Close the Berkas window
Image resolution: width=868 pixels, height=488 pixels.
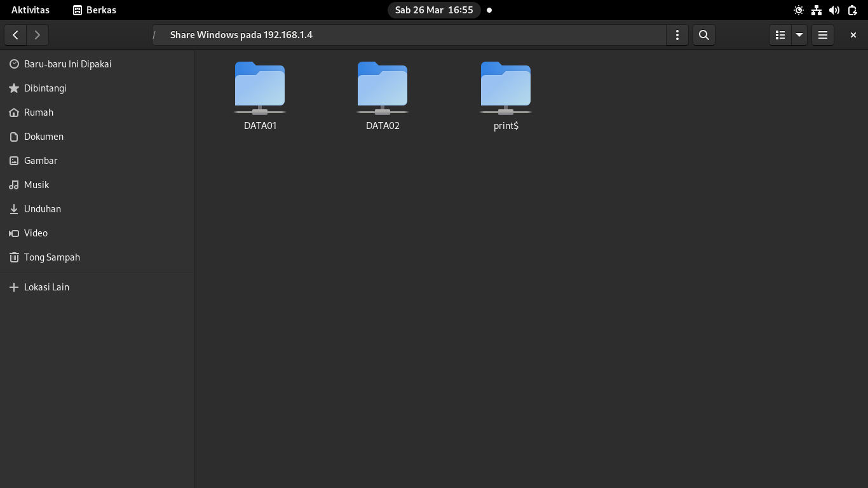click(853, 35)
